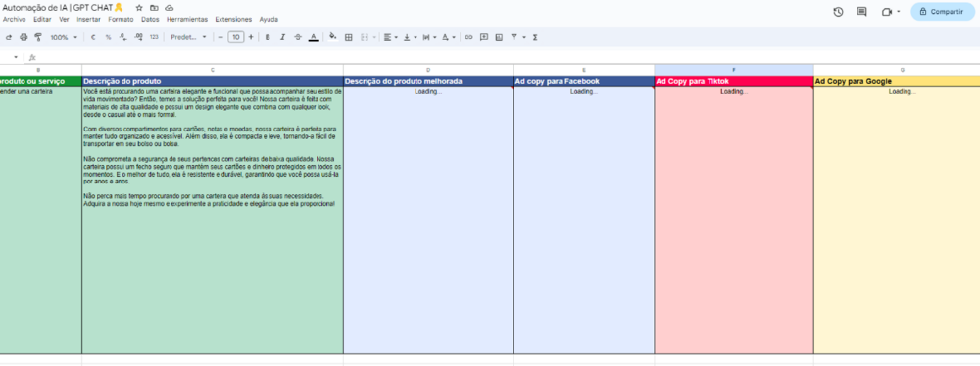Select the paint format tool
The image size is (980, 366).
tap(38, 37)
